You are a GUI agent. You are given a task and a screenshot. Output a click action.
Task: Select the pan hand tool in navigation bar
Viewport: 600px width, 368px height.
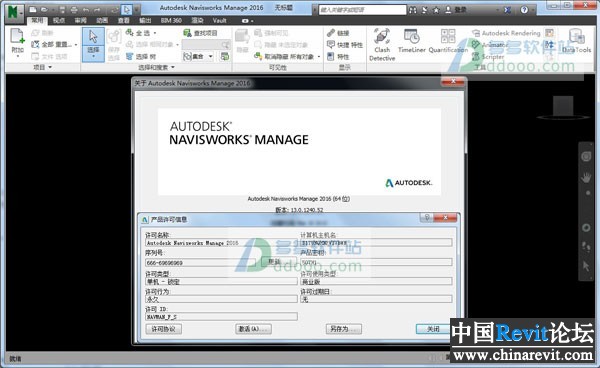586,177
